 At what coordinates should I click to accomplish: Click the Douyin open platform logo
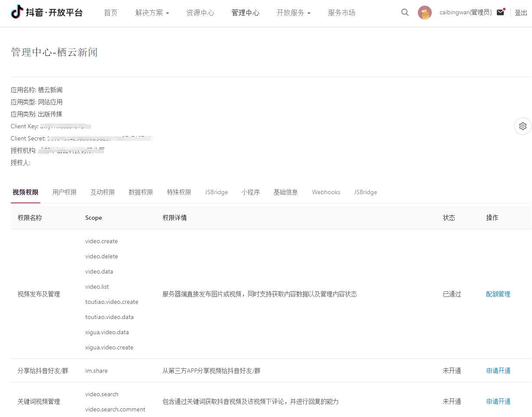[x=46, y=13]
